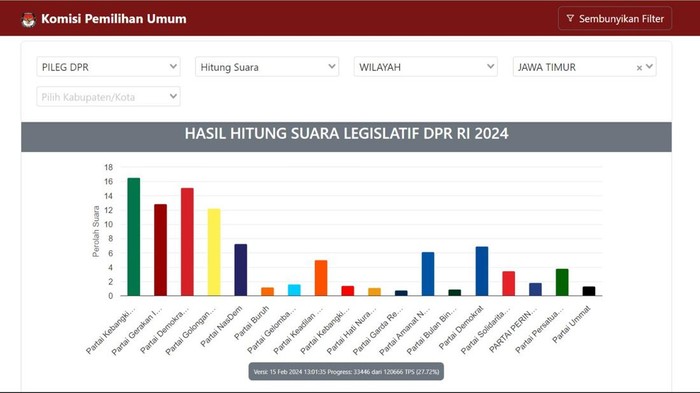Click the filter funnel icon

coord(570,18)
